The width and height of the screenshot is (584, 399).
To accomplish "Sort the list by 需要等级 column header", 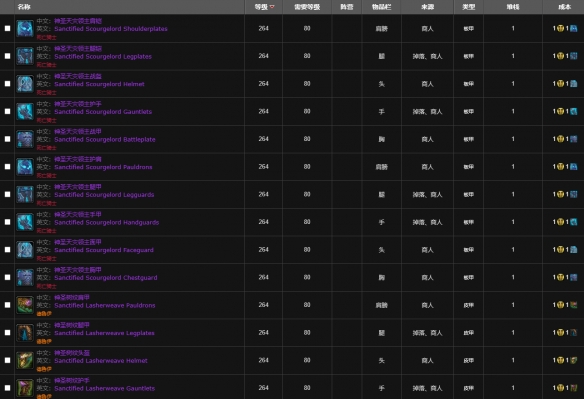I will pos(307,7).
